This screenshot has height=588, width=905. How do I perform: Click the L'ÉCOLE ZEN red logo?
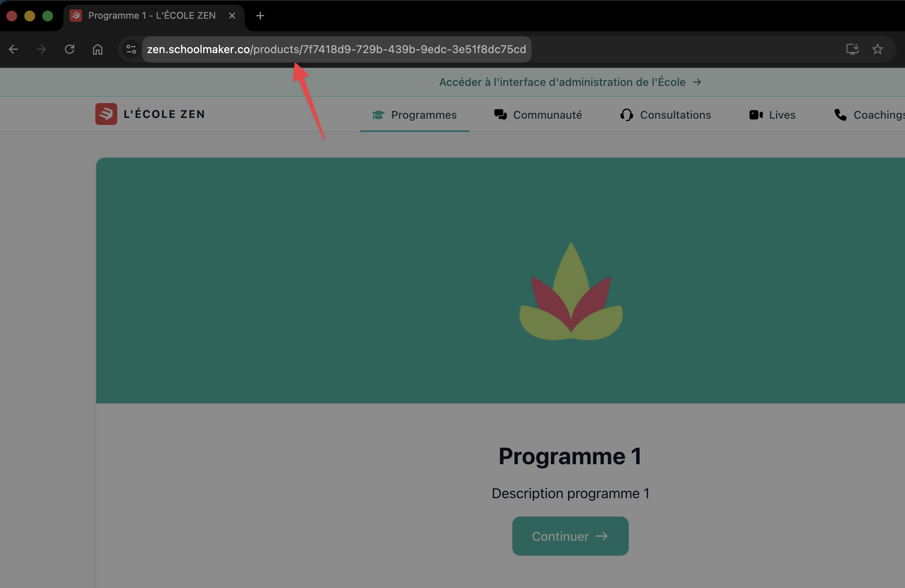tap(106, 114)
